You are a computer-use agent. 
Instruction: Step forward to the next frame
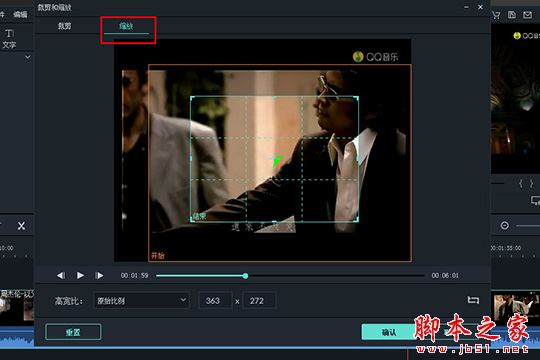tap(99, 275)
